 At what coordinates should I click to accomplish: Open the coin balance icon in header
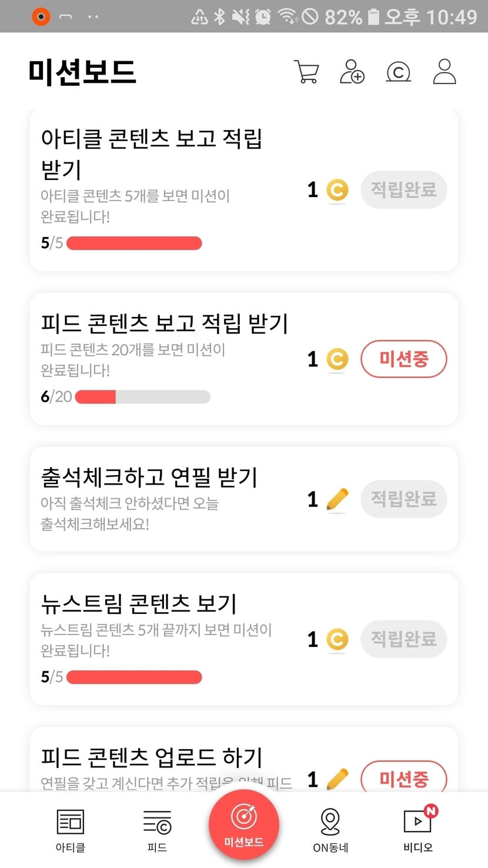click(398, 72)
